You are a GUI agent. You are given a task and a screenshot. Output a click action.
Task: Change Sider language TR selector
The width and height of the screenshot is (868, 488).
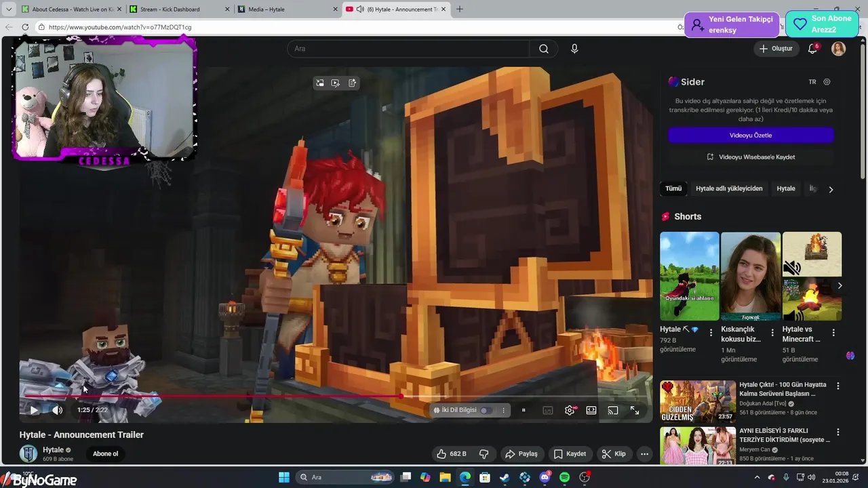pos(812,82)
